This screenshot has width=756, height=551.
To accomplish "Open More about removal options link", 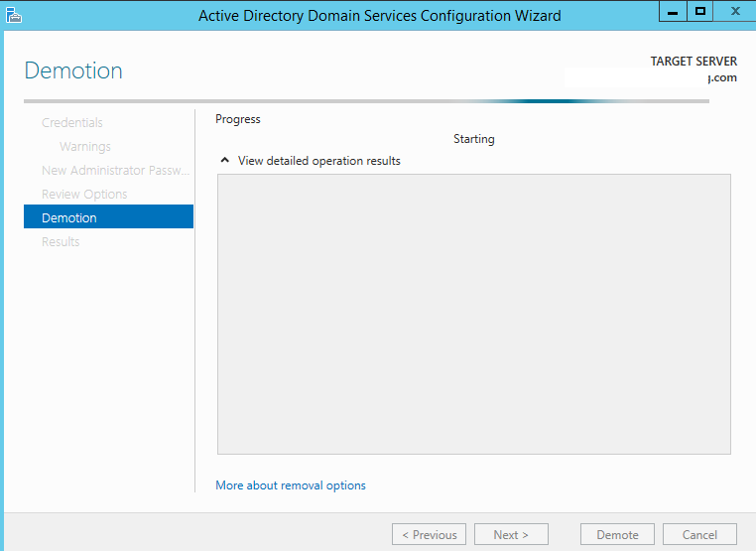I will coord(291,485).
